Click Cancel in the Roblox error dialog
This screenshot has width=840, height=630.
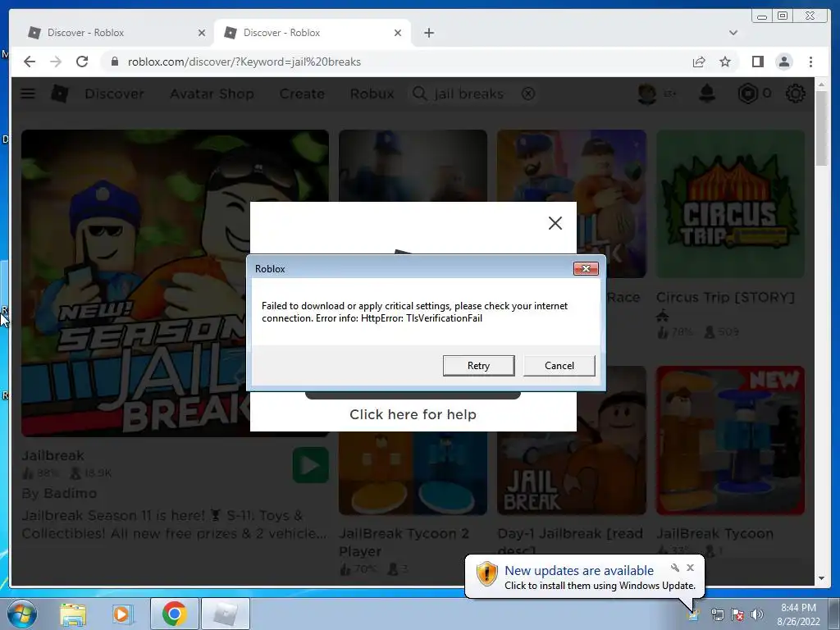click(x=559, y=365)
